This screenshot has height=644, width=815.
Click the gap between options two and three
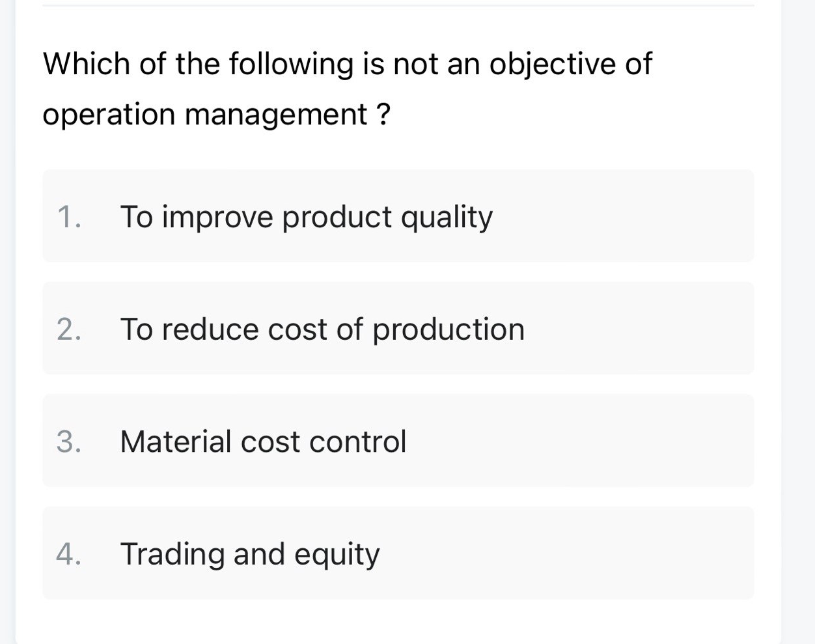[x=397, y=384]
